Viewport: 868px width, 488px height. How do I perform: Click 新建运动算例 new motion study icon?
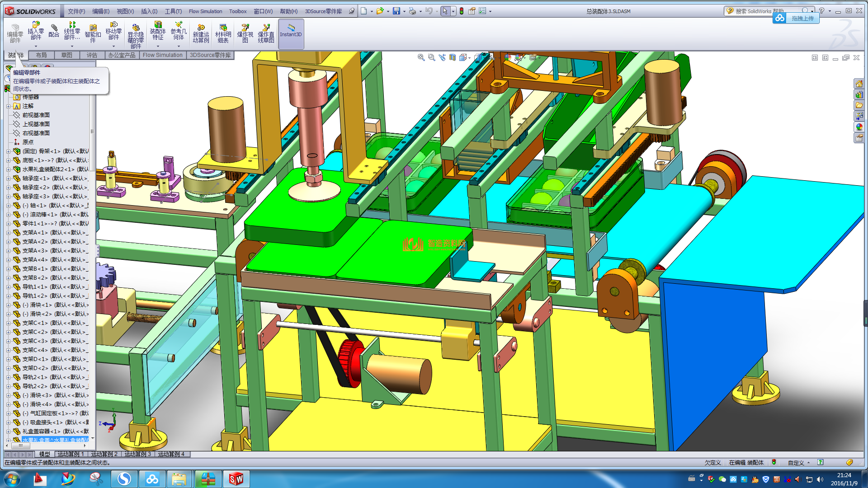pyautogui.click(x=201, y=33)
